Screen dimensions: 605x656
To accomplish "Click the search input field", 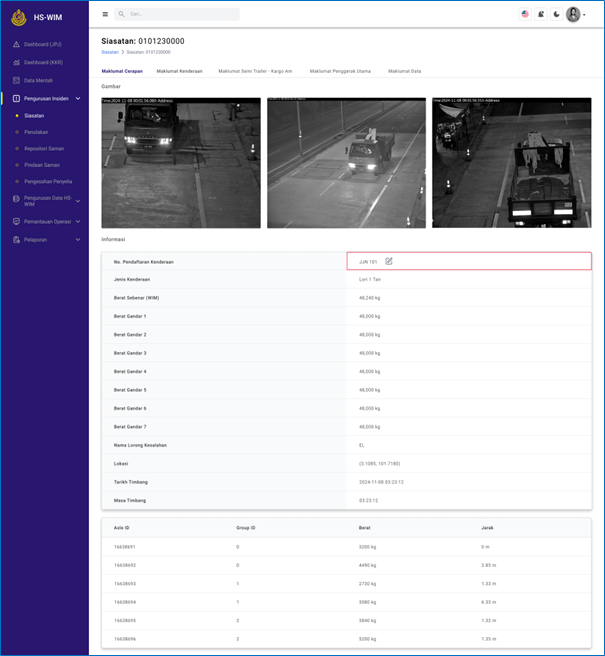I will (180, 14).
